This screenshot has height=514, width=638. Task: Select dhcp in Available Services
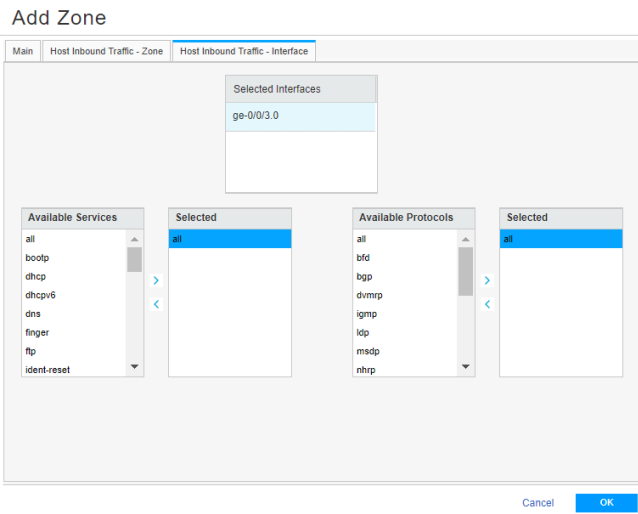37,276
